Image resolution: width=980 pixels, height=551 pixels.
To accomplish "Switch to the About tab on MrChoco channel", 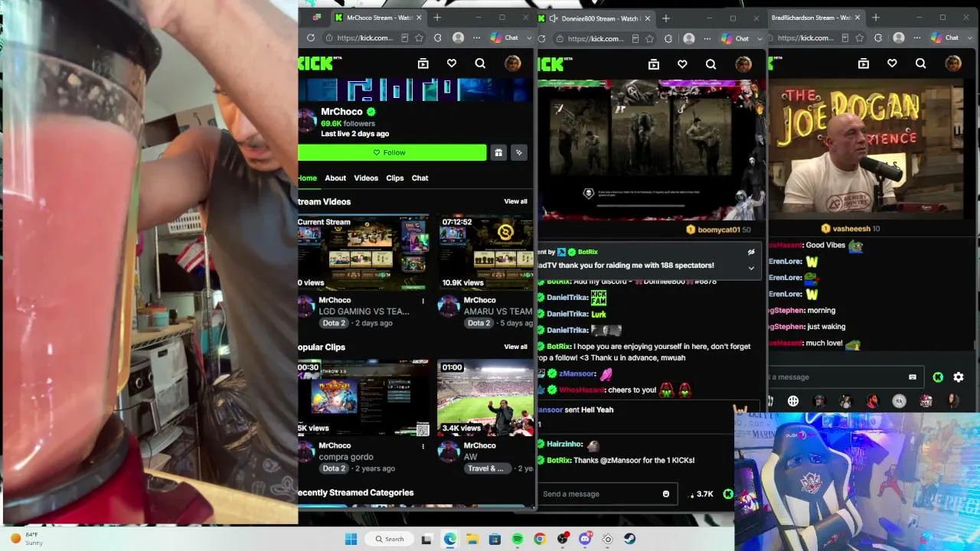I will coord(335,178).
